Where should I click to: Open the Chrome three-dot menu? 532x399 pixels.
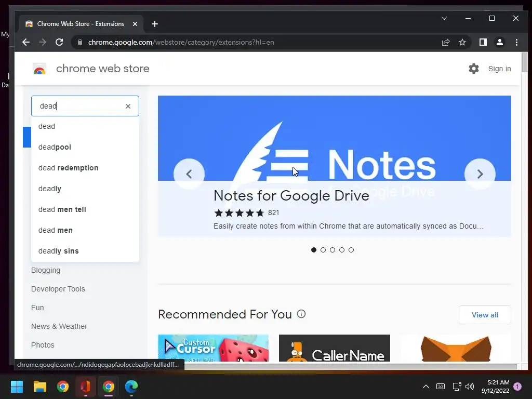[x=516, y=43]
